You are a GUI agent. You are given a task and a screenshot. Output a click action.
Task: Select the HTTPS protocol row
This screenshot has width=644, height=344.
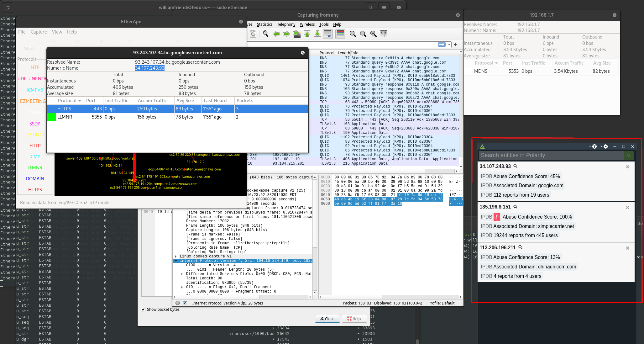pos(177,109)
